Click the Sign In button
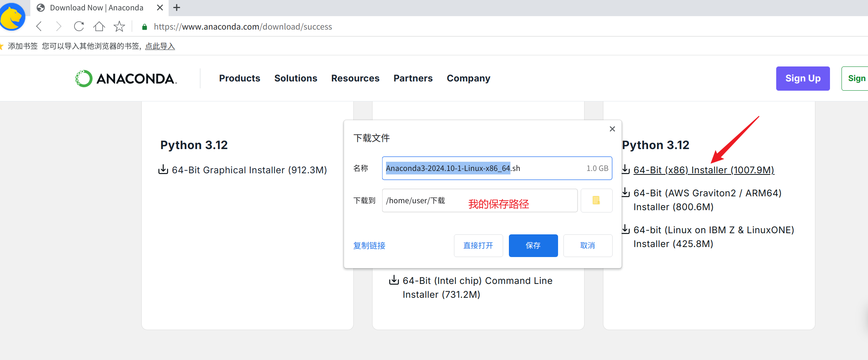868x360 pixels. point(855,78)
